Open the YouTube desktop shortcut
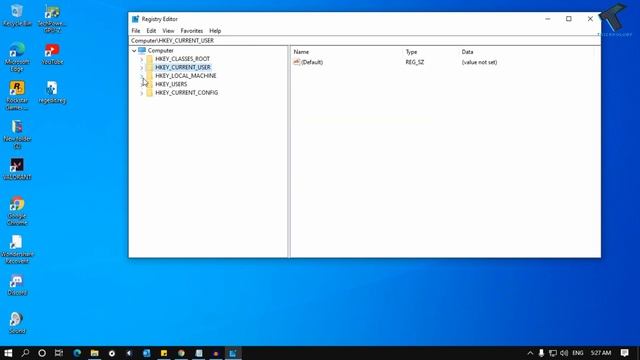 [52, 54]
